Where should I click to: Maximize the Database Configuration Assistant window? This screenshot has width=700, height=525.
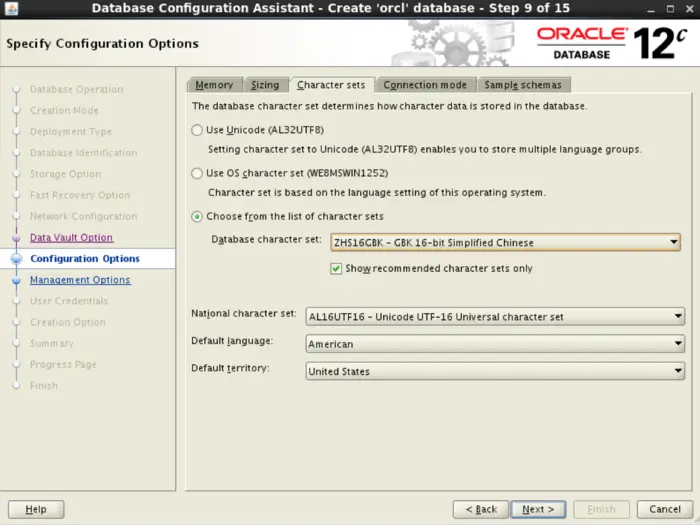[670, 9]
